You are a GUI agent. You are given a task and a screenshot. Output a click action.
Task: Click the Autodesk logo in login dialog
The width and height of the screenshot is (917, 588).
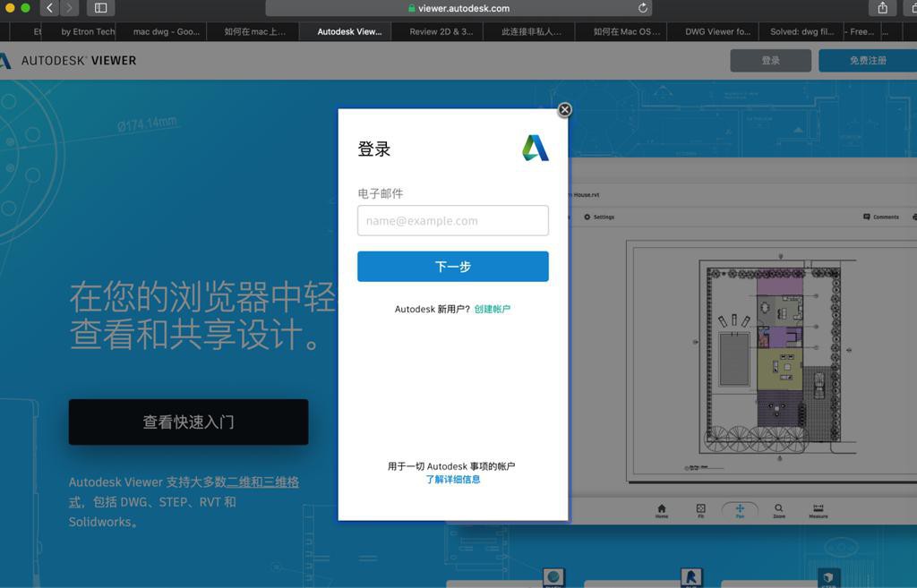[536, 148]
